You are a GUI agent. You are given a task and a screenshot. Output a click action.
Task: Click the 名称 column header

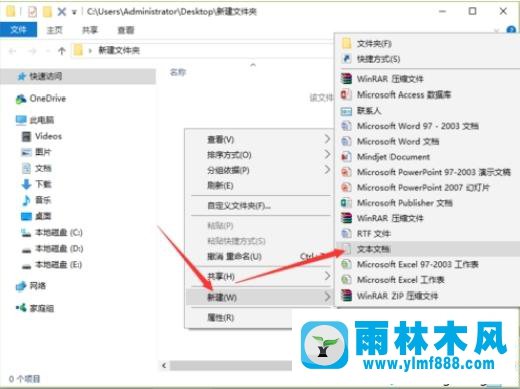click(178, 72)
